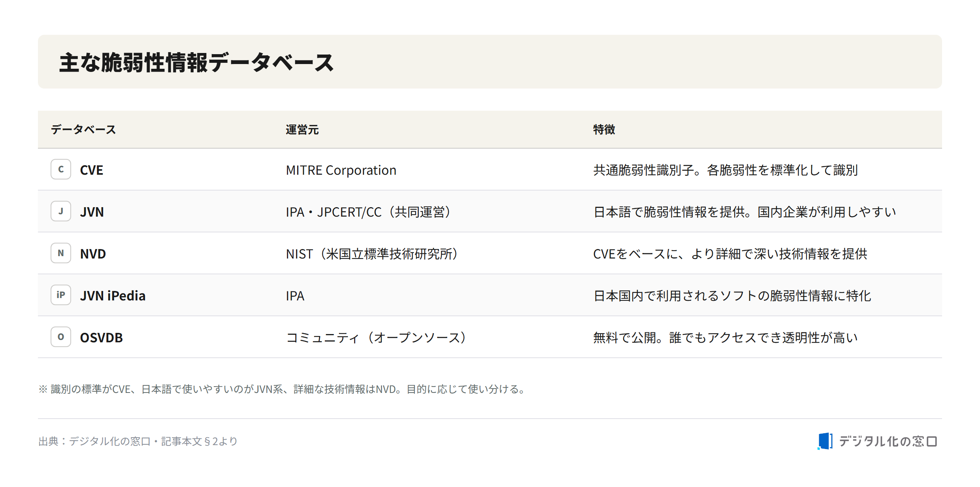Viewport: 980px width, 487px height.
Task: Click the OSVDB feature text 無料で公開
Action: click(625, 338)
